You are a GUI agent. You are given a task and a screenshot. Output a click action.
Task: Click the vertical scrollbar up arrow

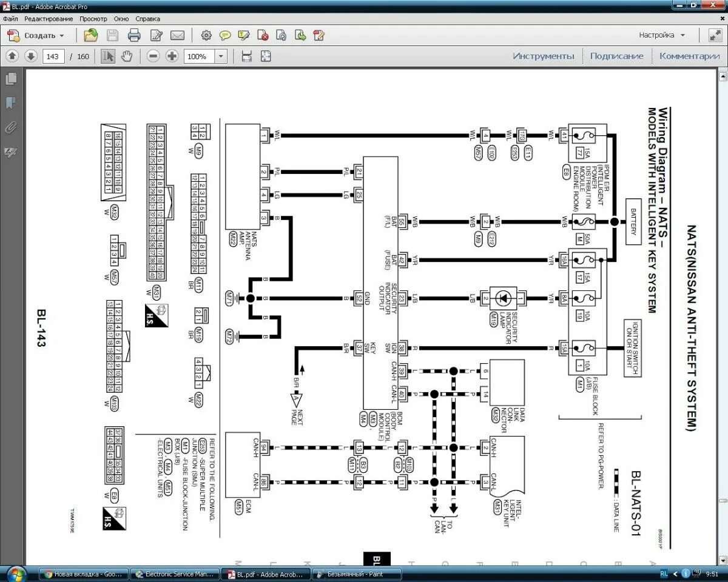tap(723, 76)
